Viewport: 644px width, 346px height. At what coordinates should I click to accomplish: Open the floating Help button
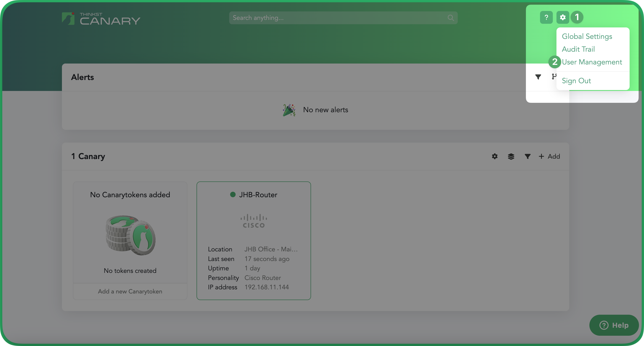(x=614, y=325)
